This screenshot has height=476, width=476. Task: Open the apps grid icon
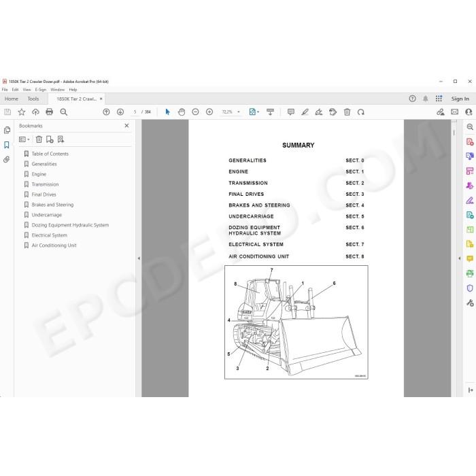coord(439,99)
